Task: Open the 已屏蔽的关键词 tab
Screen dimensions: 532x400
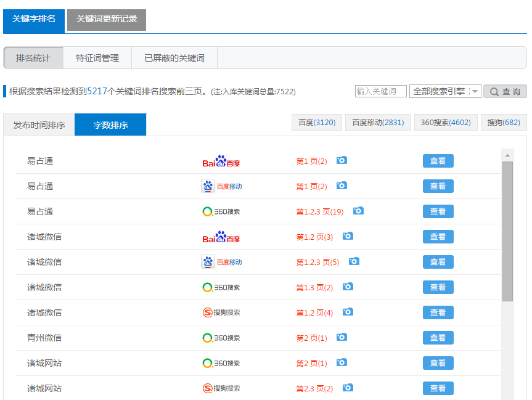Action: click(x=174, y=58)
